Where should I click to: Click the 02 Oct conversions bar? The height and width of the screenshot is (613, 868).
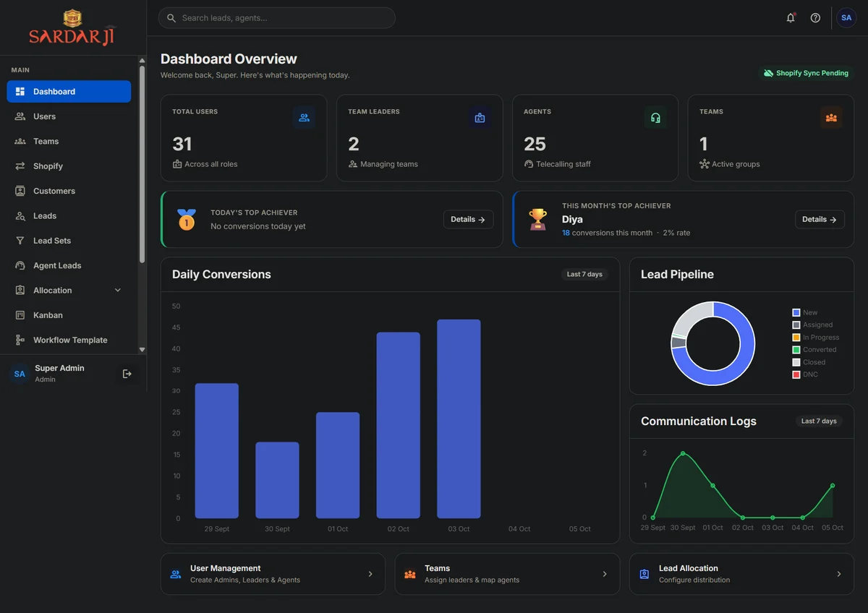(398, 425)
